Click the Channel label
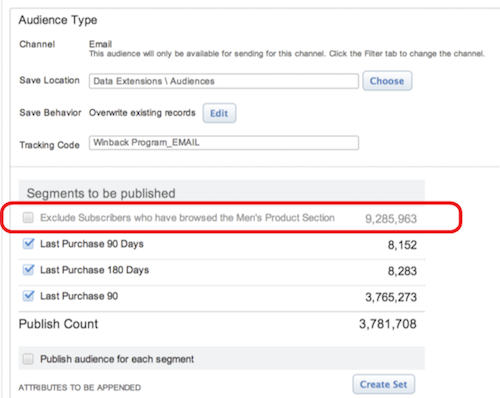The height and width of the screenshot is (398, 500). [37, 44]
